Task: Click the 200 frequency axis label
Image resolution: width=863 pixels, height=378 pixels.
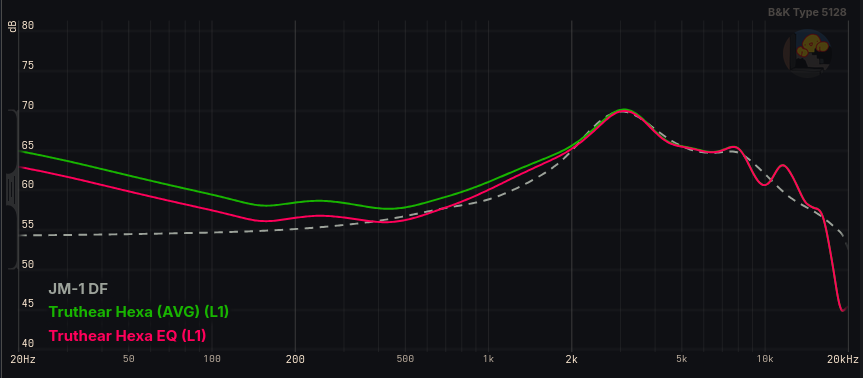Action: [295, 359]
